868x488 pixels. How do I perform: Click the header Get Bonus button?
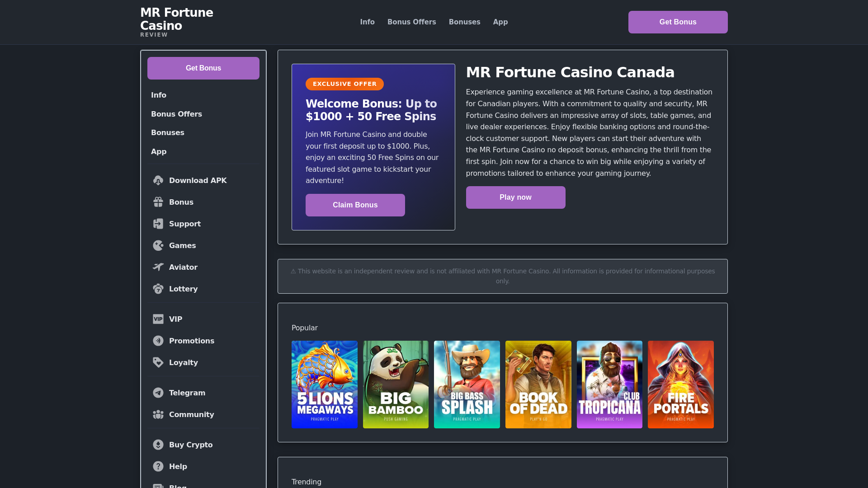(x=678, y=22)
